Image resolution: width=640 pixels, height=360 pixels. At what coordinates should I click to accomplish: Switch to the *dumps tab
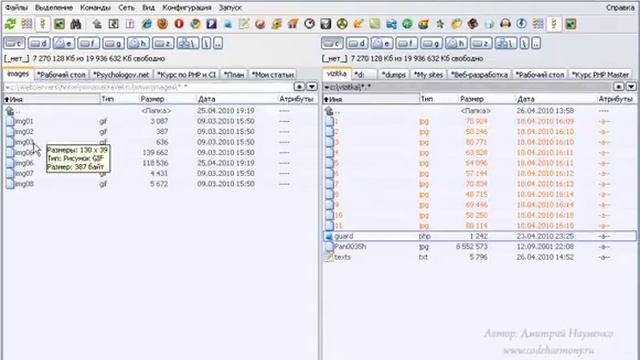(393, 75)
